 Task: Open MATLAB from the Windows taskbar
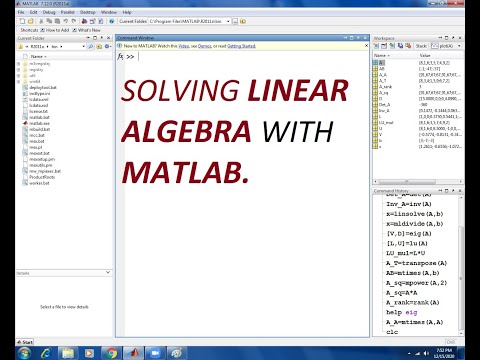tap(134, 353)
